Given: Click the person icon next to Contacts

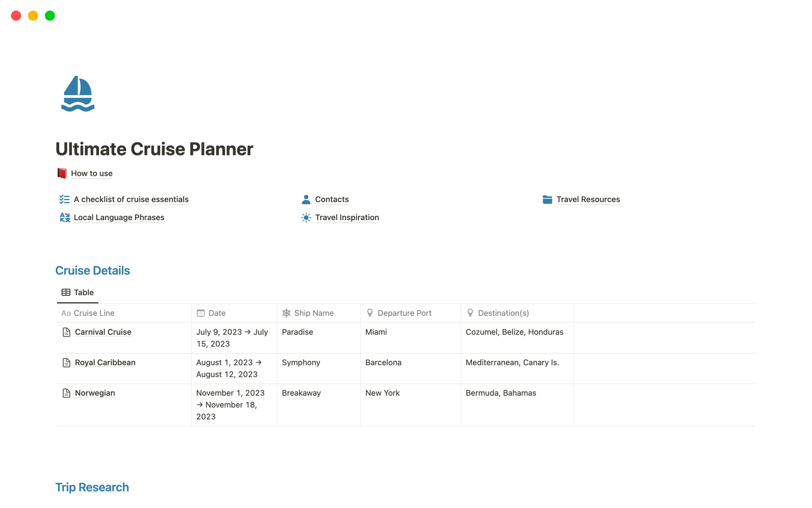Looking at the screenshot, I should (x=306, y=199).
